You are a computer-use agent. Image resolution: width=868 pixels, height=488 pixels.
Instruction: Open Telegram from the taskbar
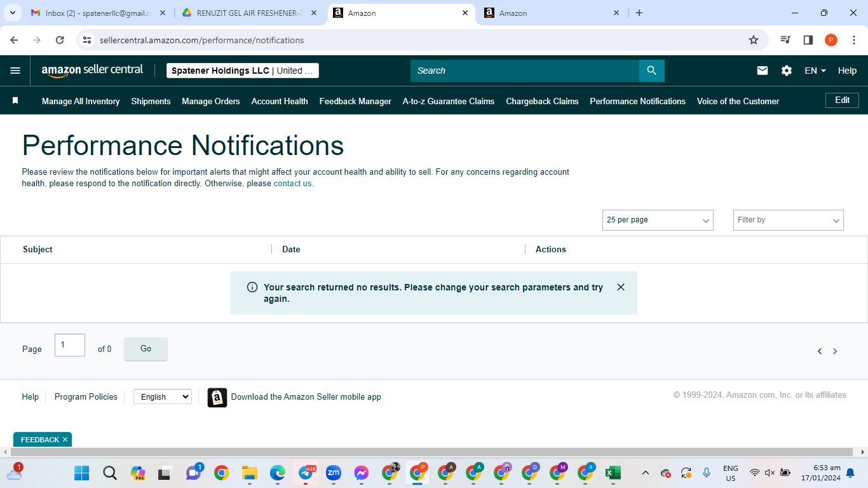coord(306,473)
